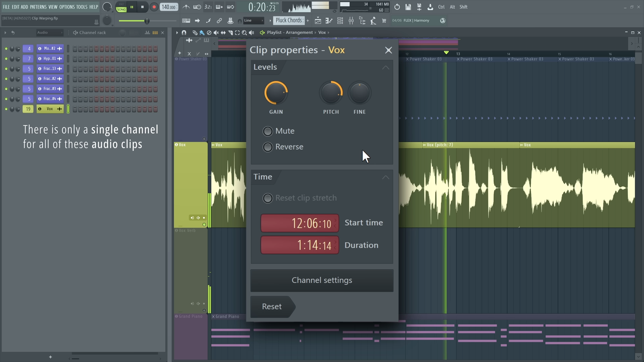
Task: Open Channel settings from Clip properties
Action: (x=322, y=281)
